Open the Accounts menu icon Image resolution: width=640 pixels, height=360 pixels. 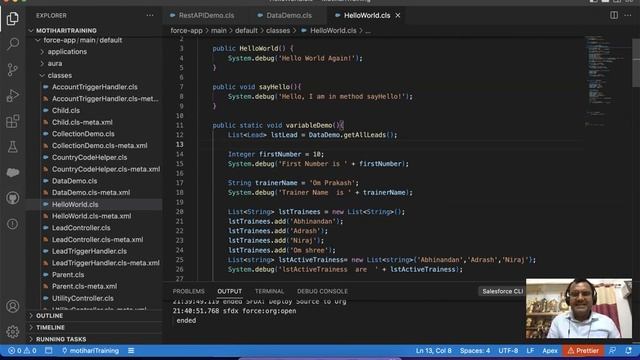[x=13, y=306]
